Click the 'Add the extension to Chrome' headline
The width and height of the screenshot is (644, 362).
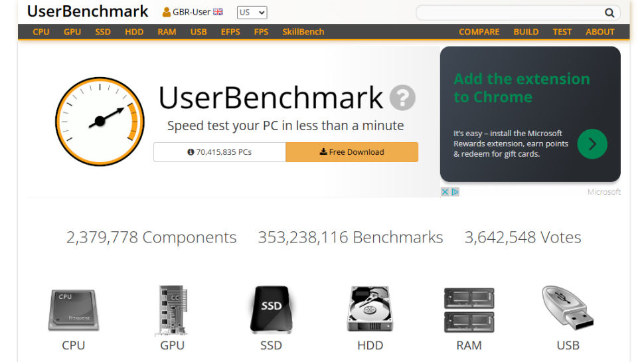click(522, 88)
